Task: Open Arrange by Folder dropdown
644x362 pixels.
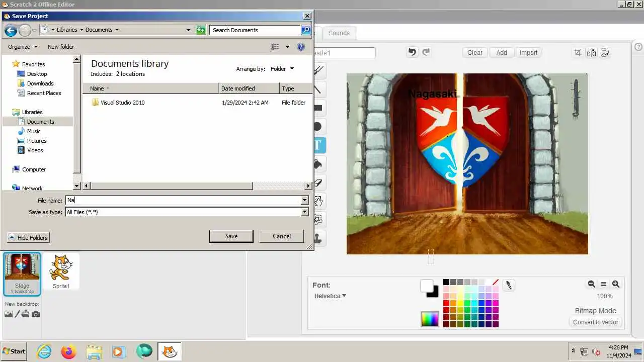Action: 282,69
